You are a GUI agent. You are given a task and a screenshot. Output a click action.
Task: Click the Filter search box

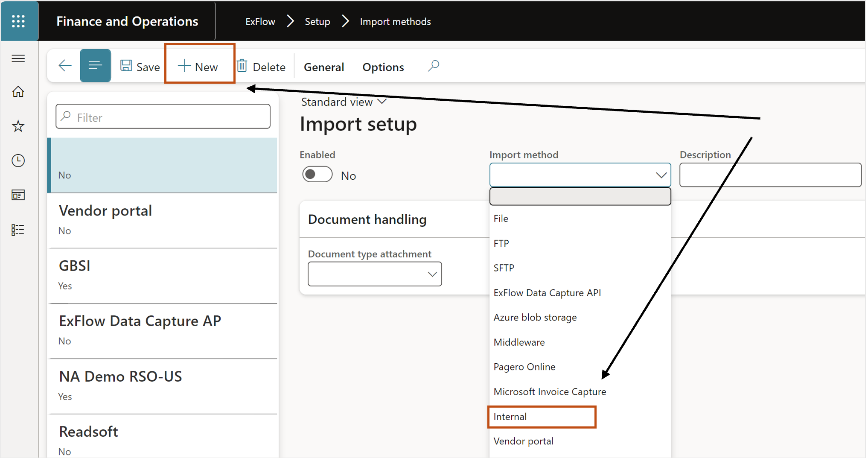(x=163, y=117)
